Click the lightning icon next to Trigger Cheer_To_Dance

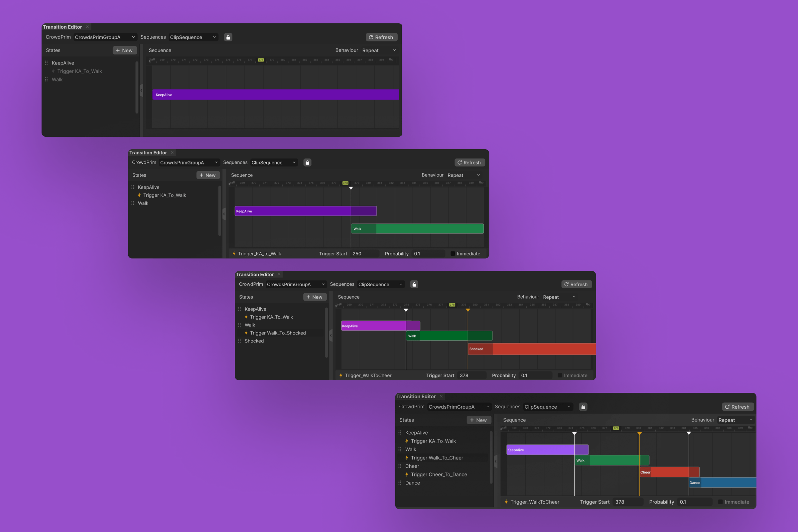click(x=406, y=474)
